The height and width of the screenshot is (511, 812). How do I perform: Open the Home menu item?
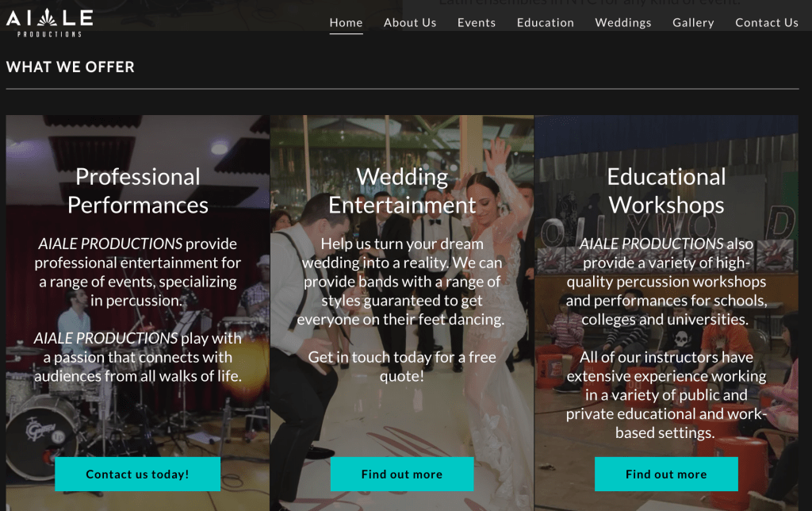pyautogui.click(x=346, y=23)
